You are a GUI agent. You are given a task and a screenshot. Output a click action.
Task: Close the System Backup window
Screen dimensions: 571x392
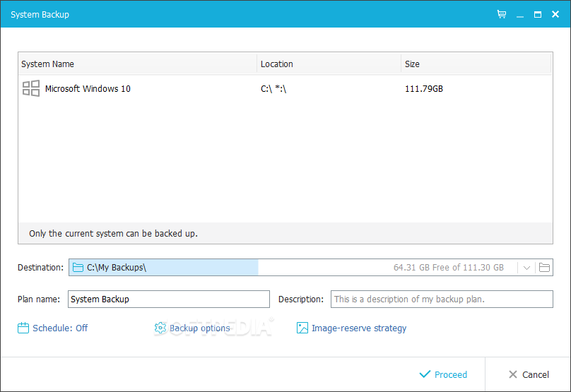[x=555, y=14]
